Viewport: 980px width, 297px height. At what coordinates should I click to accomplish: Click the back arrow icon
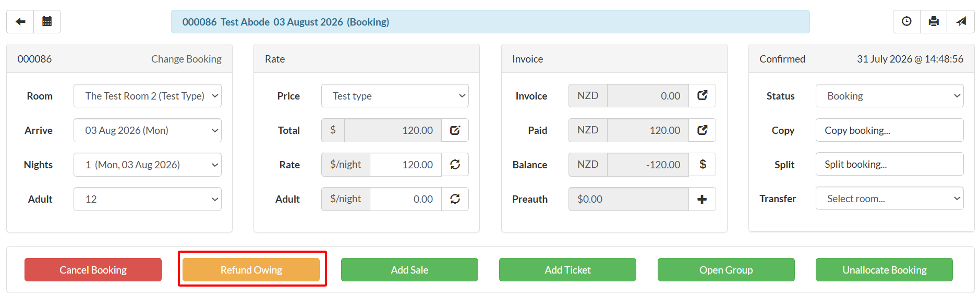[x=20, y=21]
